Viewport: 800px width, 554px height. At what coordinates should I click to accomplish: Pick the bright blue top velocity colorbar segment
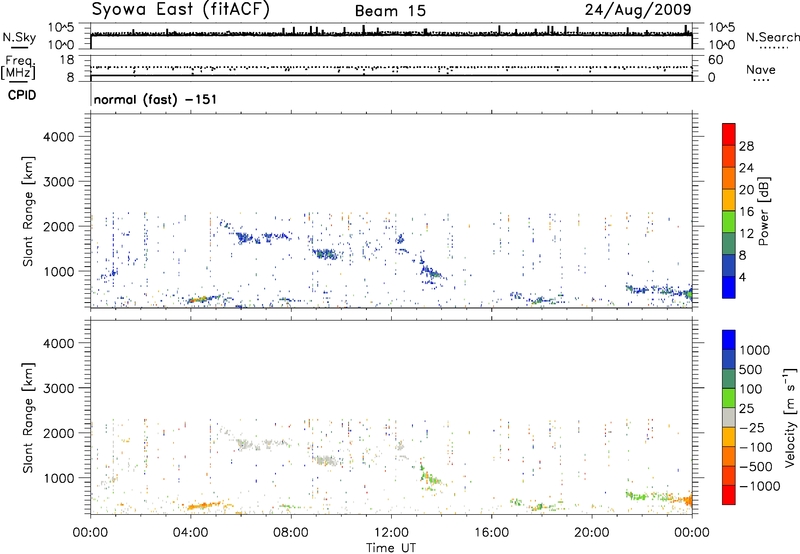pos(729,340)
